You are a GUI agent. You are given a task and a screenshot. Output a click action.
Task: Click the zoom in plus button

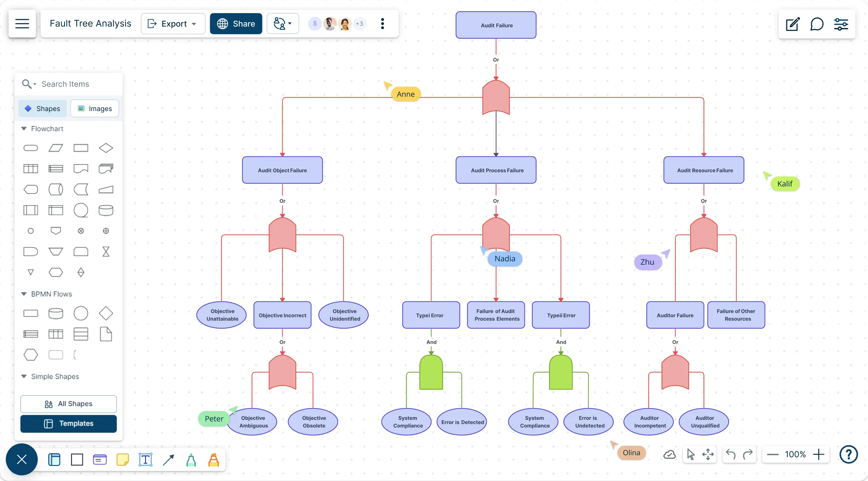(x=819, y=454)
